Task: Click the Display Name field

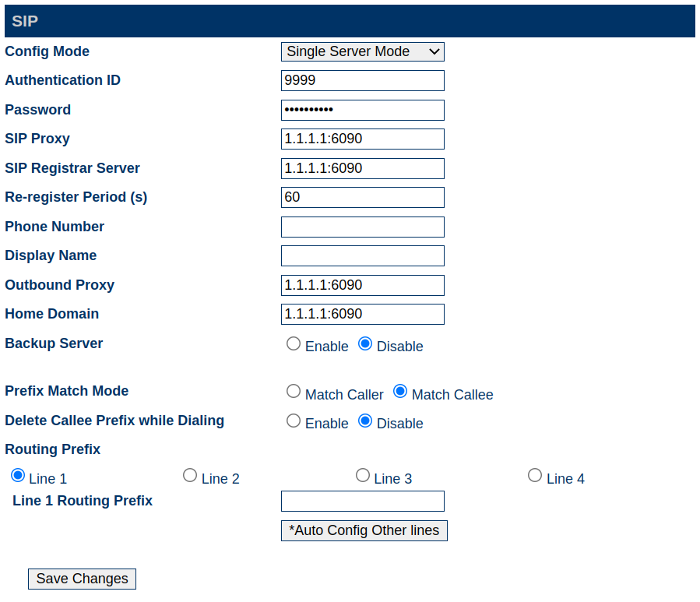Action: click(x=363, y=256)
